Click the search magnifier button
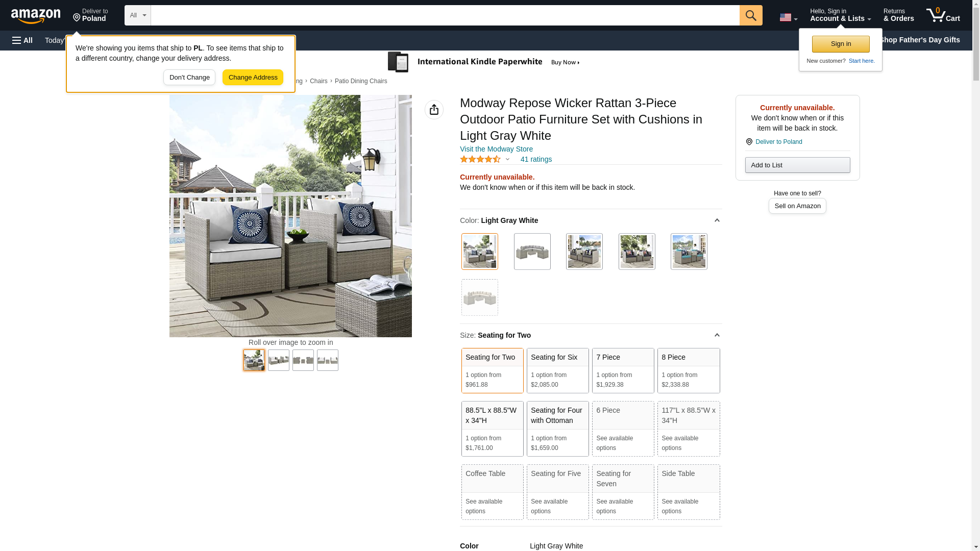Image resolution: width=980 pixels, height=551 pixels. [751, 15]
